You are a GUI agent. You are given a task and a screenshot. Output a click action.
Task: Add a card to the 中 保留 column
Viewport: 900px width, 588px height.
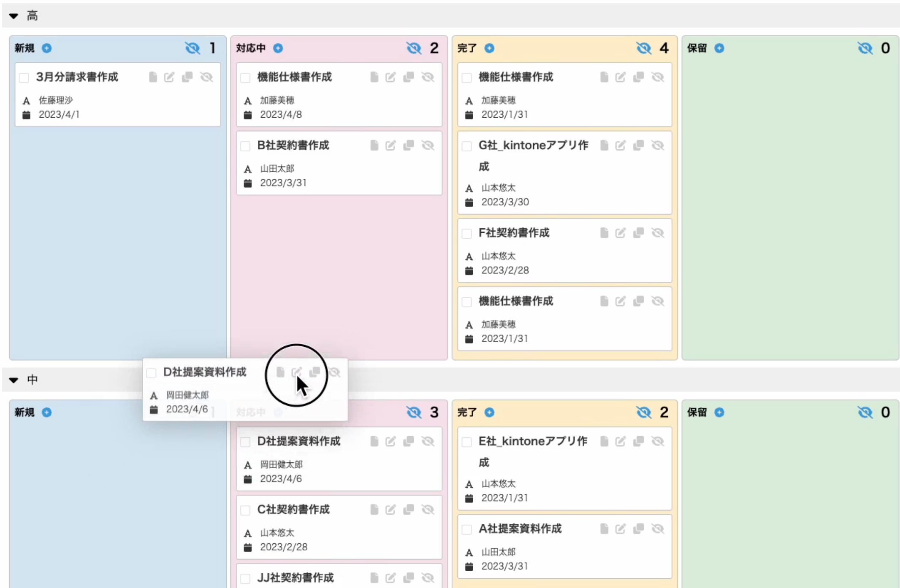[x=719, y=412]
